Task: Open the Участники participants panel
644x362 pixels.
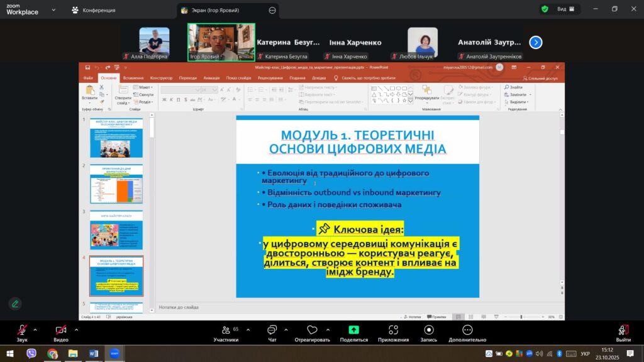Action: [x=226, y=331]
